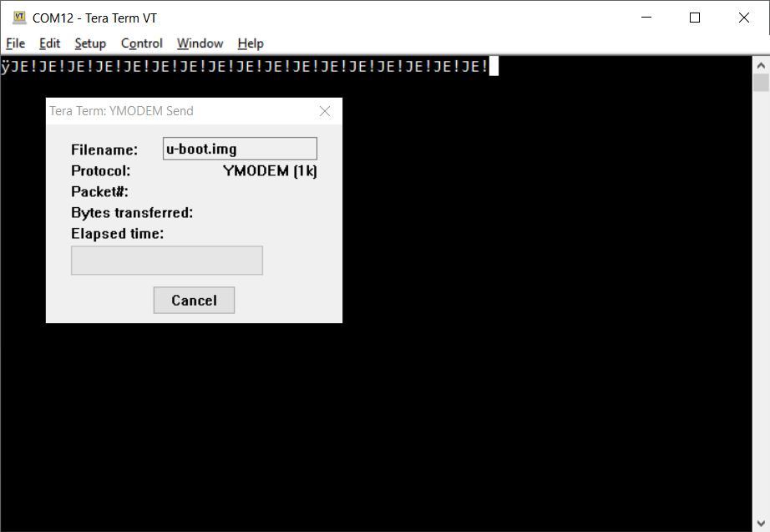770x532 pixels.
Task: Click the YMODEM (1k) protocol text
Action: point(270,171)
